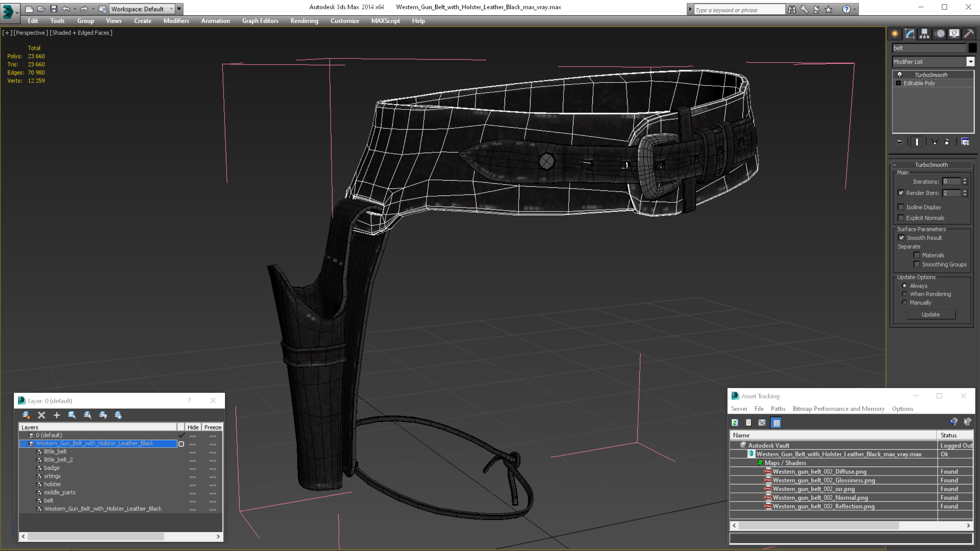980x551 pixels.
Task: Switch Asset Tracking to table view icon
Action: point(776,422)
